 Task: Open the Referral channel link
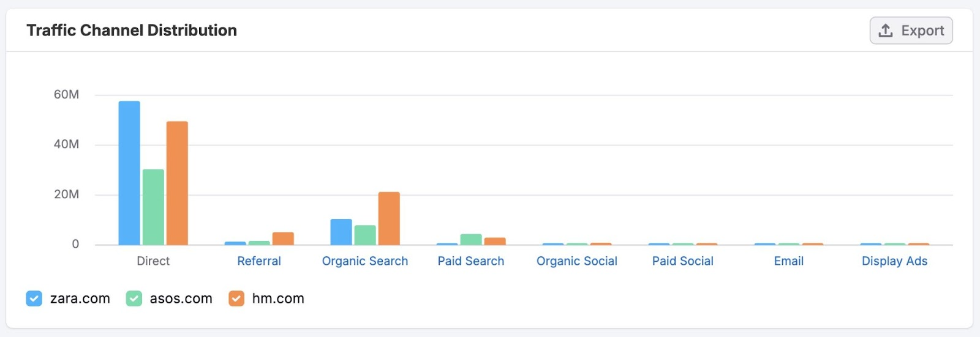[259, 261]
